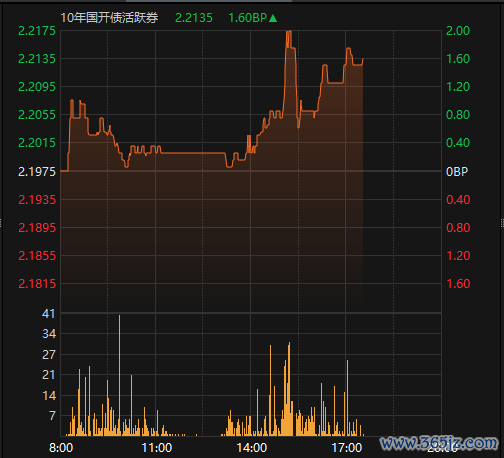Viewport: 504px width, 458px height.
Task: Click the volume axis label 41
Action: coord(49,314)
